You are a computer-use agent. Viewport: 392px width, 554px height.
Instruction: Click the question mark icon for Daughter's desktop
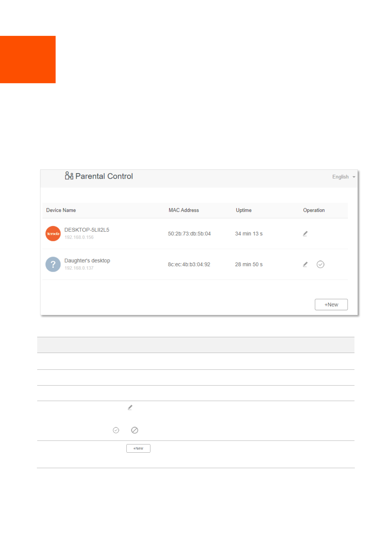[x=53, y=264]
